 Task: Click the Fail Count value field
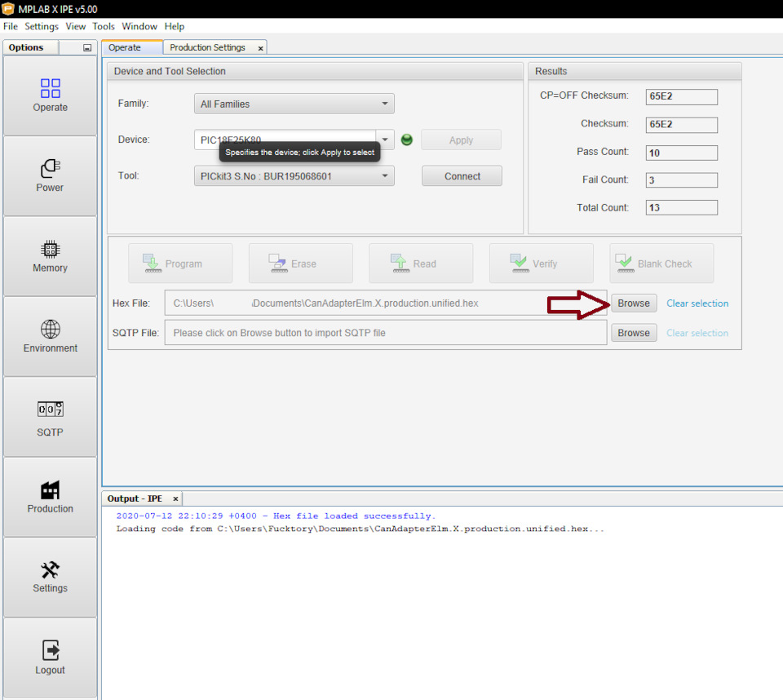pyautogui.click(x=682, y=179)
